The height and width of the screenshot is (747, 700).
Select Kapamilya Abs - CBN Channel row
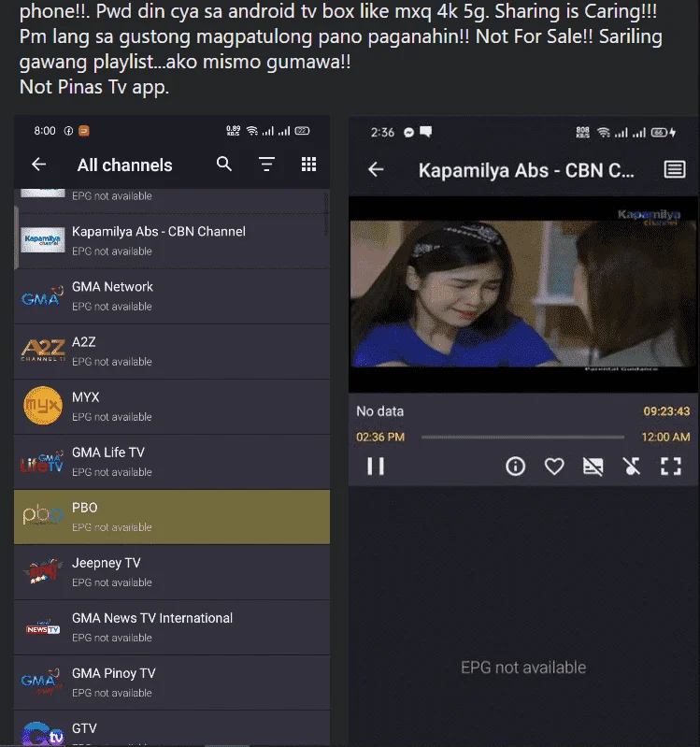coord(172,241)
